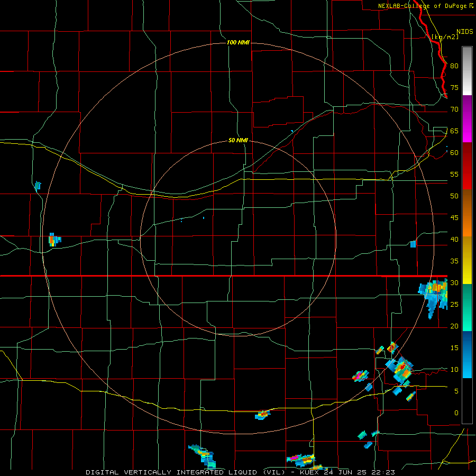
Task: Click the 15 value on the color scale
Action: [454, 348]
